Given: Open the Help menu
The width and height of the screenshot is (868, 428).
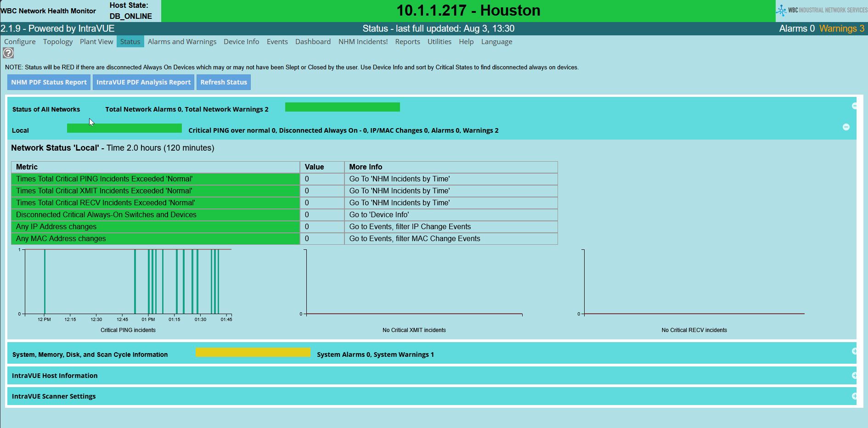Looking at the screenshot, I should tap(466, 42).
